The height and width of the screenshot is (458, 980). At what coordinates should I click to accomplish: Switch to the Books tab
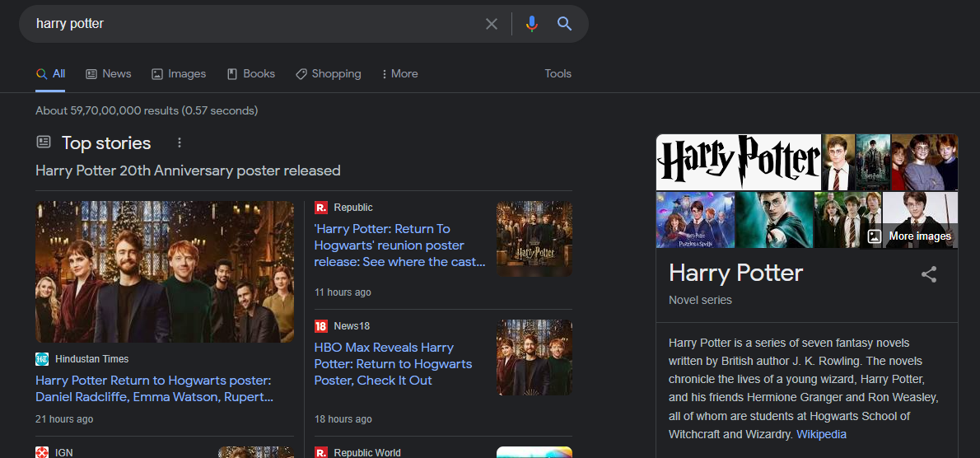coord(250,74)
